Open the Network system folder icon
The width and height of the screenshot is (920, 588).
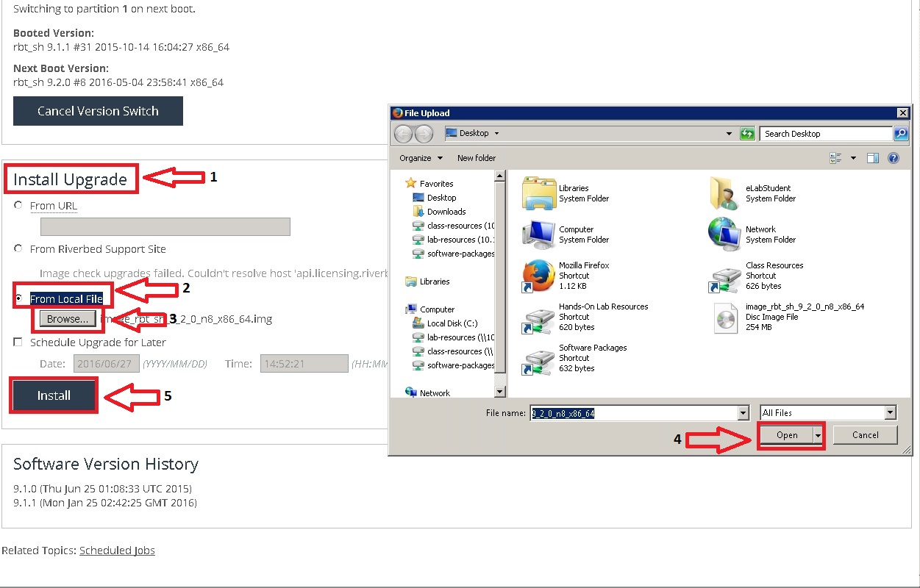click(725, 235)
